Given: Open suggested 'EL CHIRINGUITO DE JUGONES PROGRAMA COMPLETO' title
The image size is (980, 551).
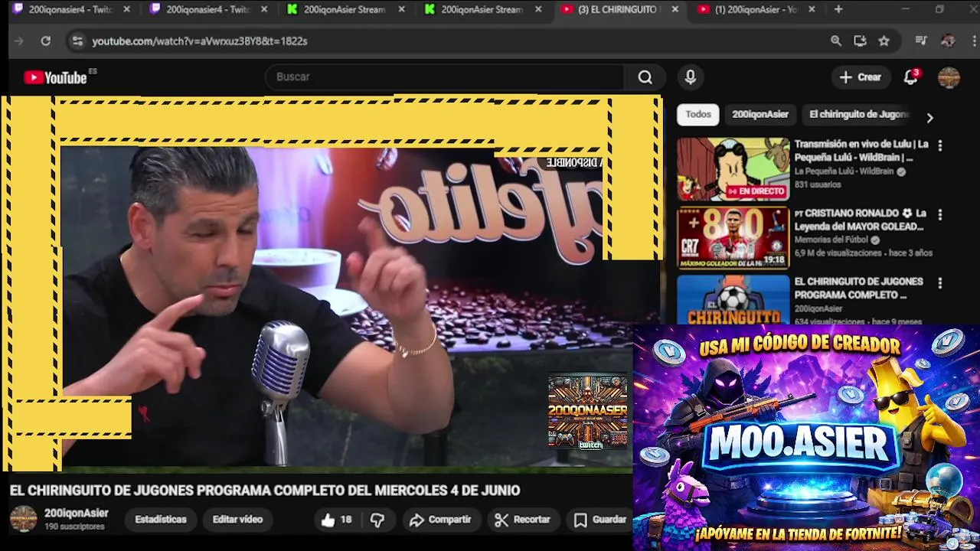Looking at the screenshot, I should (x=858, y=289).
